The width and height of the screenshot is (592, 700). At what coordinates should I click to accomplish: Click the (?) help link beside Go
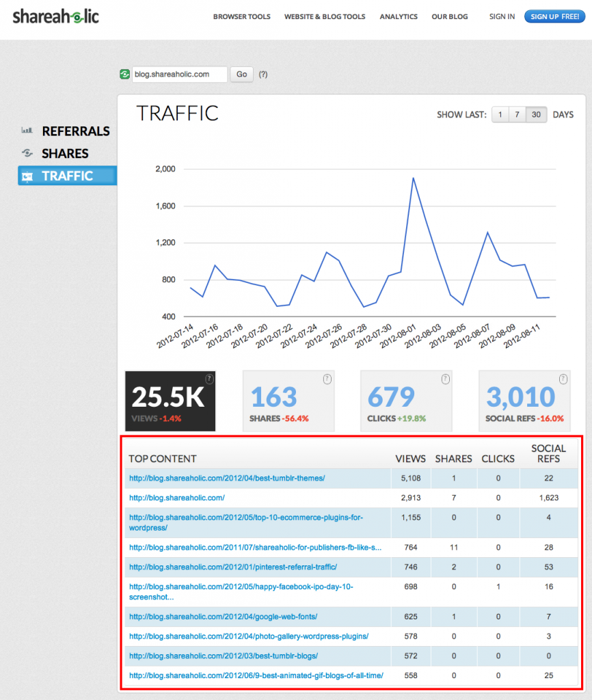pos(263,75)
